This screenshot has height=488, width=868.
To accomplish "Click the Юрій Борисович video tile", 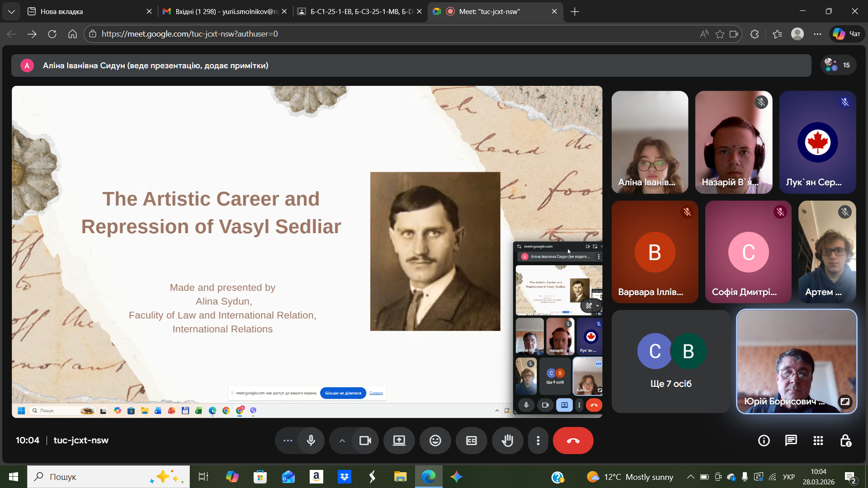I will point(796,361).
